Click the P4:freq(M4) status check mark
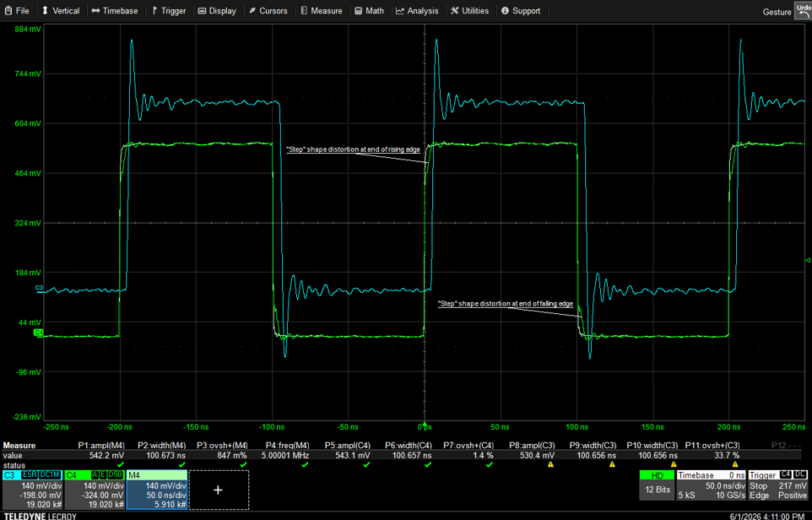 (x=305, y=465)
